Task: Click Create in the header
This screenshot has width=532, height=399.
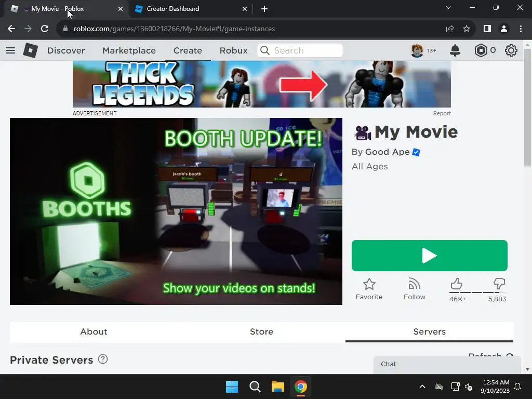Action: point(188,50)
